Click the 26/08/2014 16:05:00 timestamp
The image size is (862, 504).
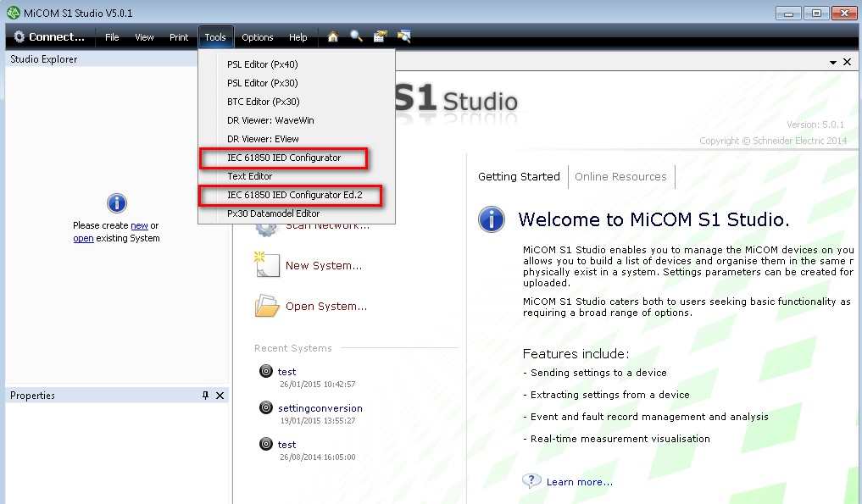318,457
